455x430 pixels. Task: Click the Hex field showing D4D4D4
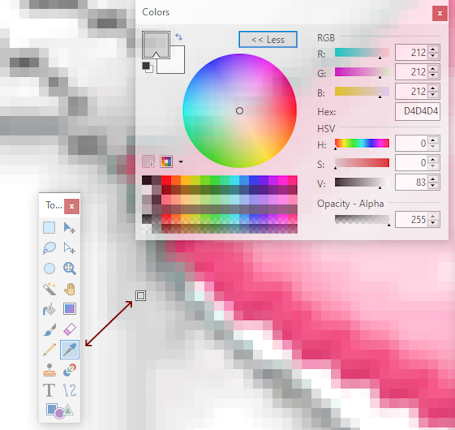pos(418,111)
